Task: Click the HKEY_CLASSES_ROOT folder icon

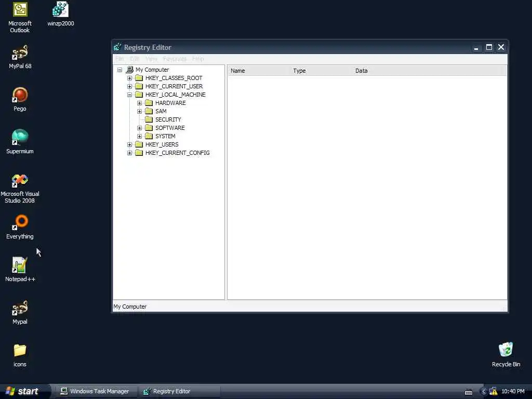Action: 139,78
